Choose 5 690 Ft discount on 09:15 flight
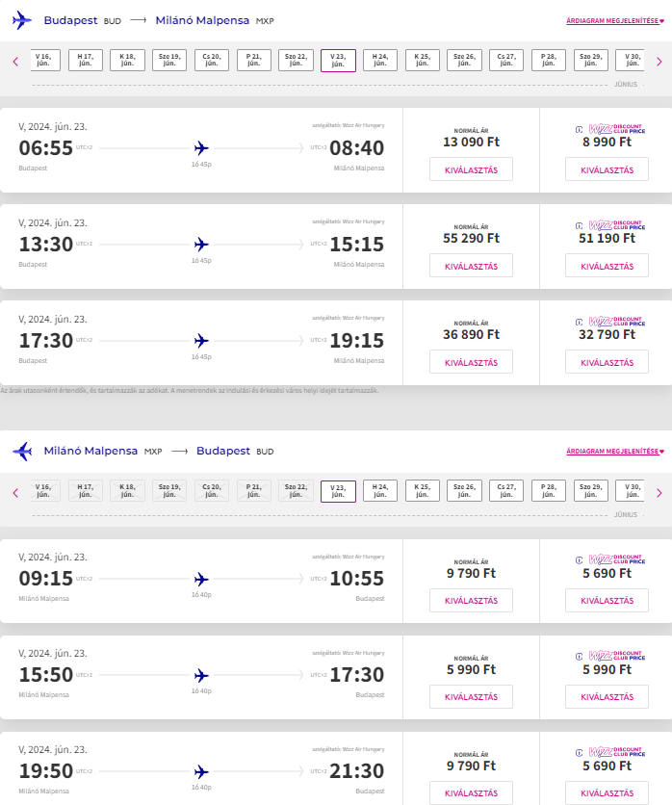672x805 pixels. point(607,600)
